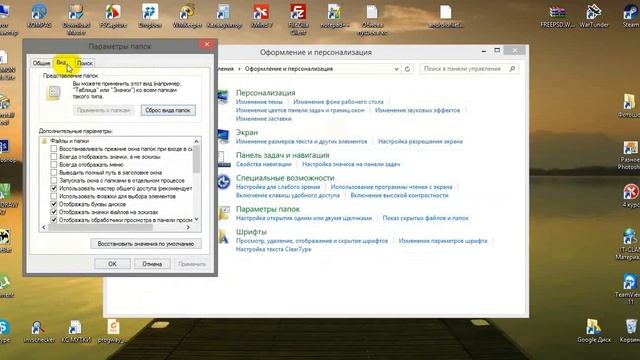Confirm the dialog with OK
The width and height of the screenshot is (640, 360).
[x=112, y=264]
